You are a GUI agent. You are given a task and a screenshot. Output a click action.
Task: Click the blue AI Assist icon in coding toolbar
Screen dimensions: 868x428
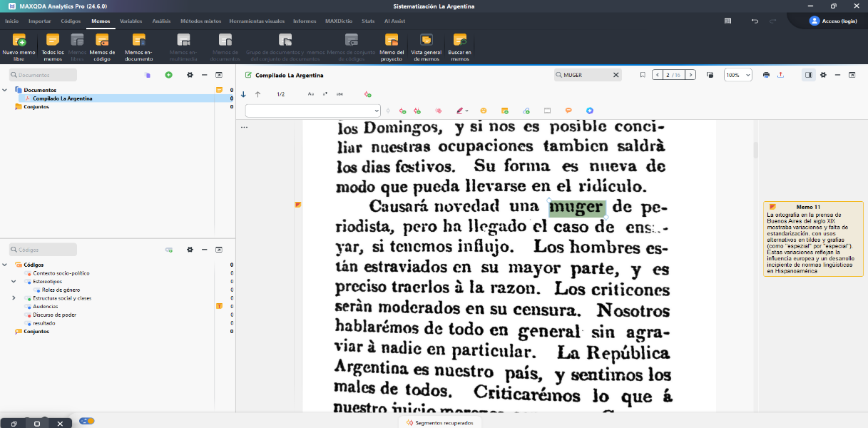(590, 111)
